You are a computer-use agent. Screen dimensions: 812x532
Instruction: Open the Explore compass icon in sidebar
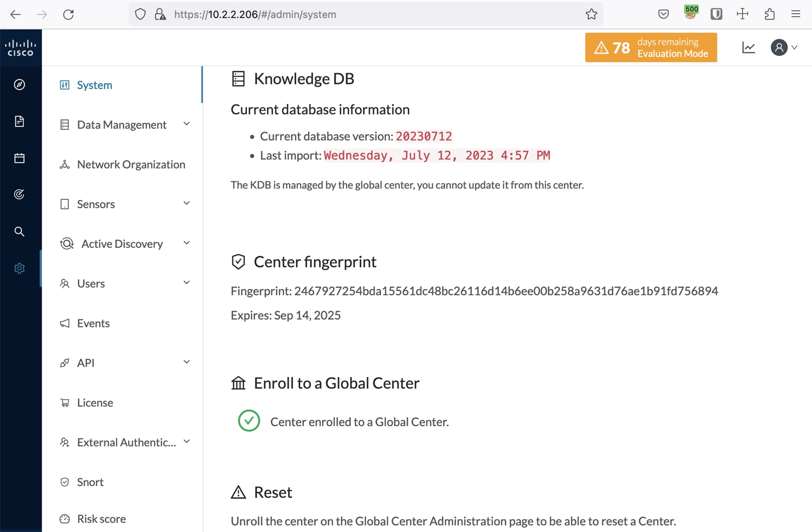tap(19, 84)
